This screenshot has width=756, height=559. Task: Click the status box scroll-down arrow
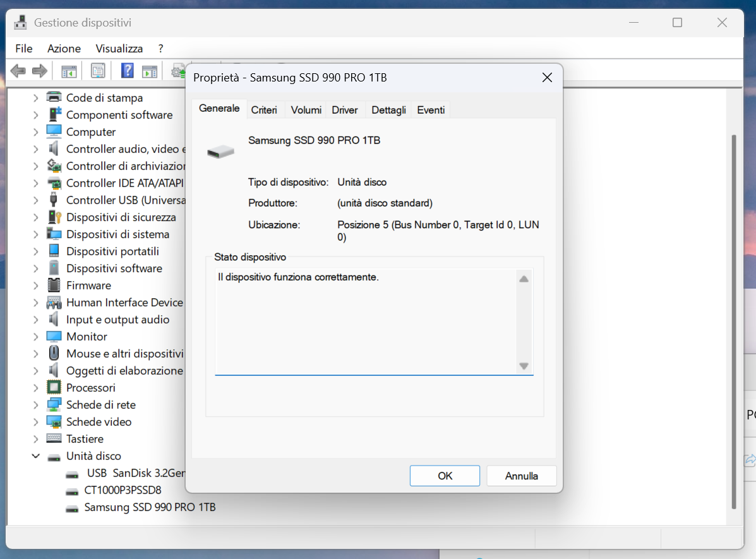[524, 366]
